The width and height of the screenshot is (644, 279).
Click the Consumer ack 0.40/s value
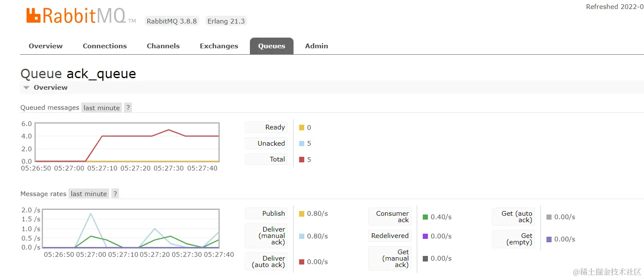[441, 217]
